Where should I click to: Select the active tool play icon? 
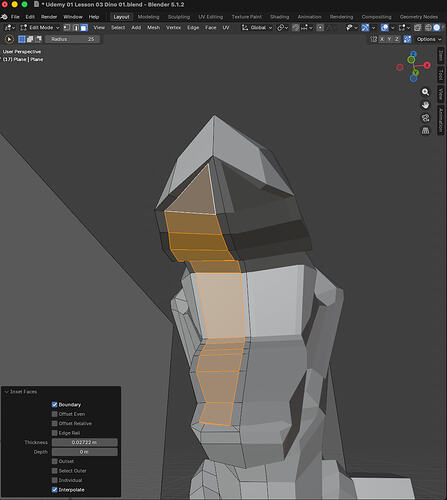click(x=9, y=39)
